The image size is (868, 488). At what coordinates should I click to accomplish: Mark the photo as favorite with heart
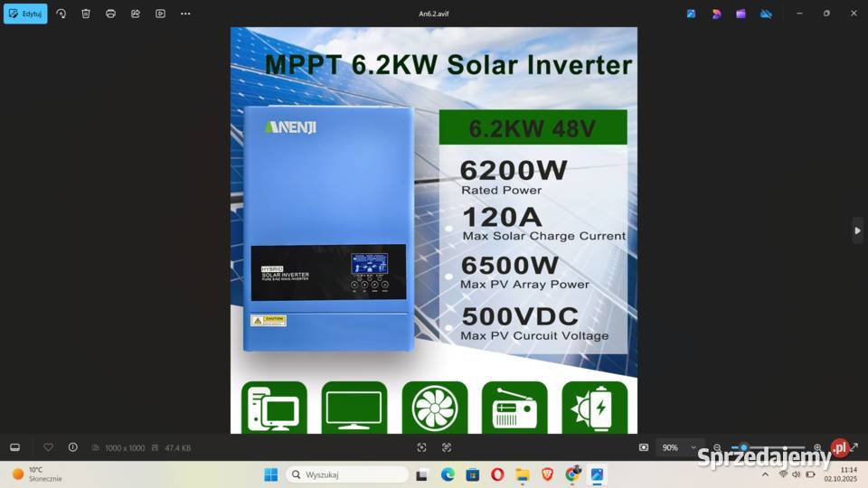click(x=48, y=447)
